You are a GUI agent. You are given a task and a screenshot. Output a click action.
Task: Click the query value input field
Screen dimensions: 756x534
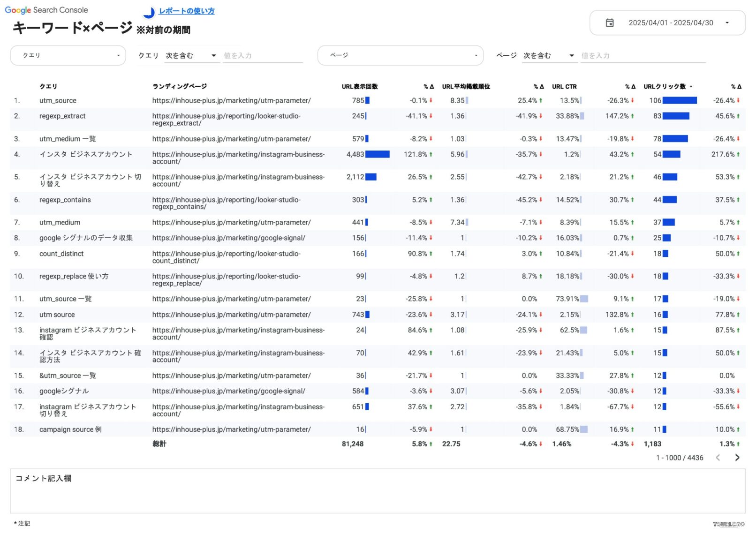click(x=262, y=56)
